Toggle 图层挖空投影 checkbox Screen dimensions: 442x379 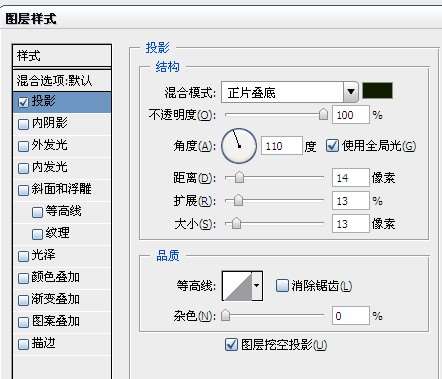[231, 344]
